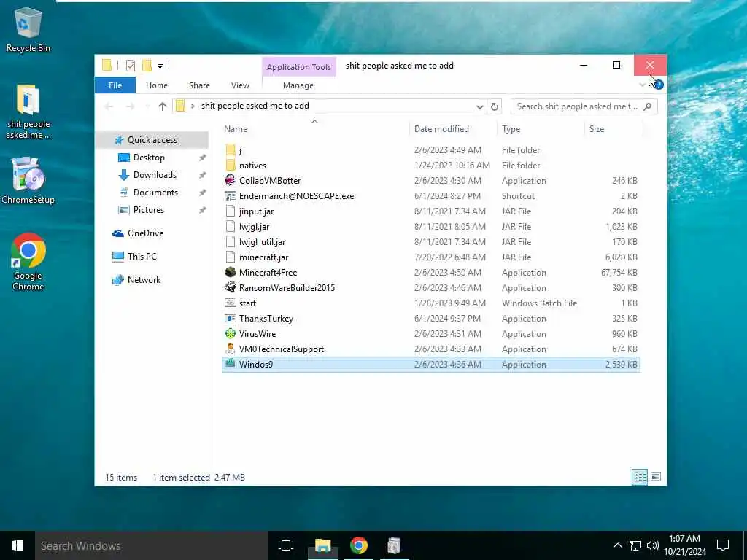Click the Task View taskbar button
Image resolution: width=747 pixels, height=560 pixels.
[286, 545]
